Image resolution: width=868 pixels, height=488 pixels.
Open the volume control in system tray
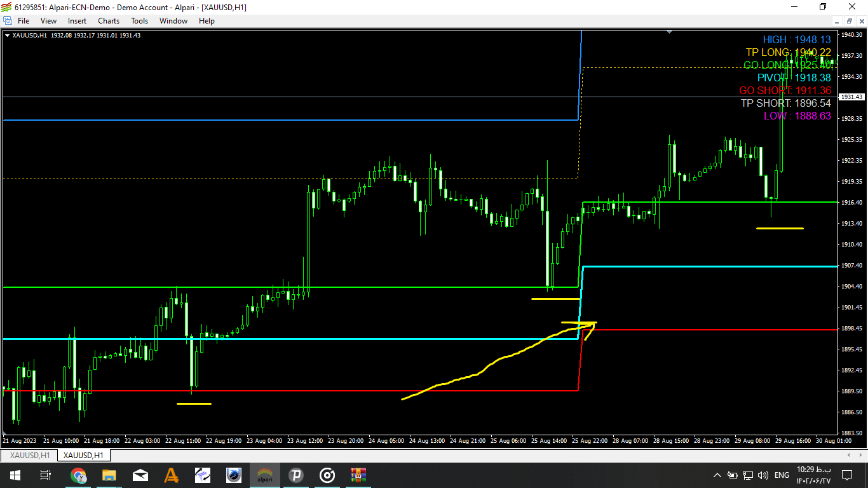pos(763,475)
